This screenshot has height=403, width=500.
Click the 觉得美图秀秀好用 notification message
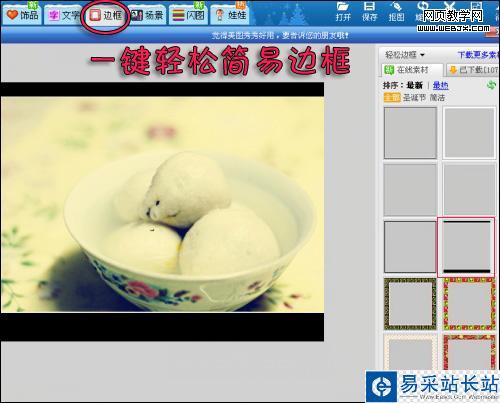280,35
